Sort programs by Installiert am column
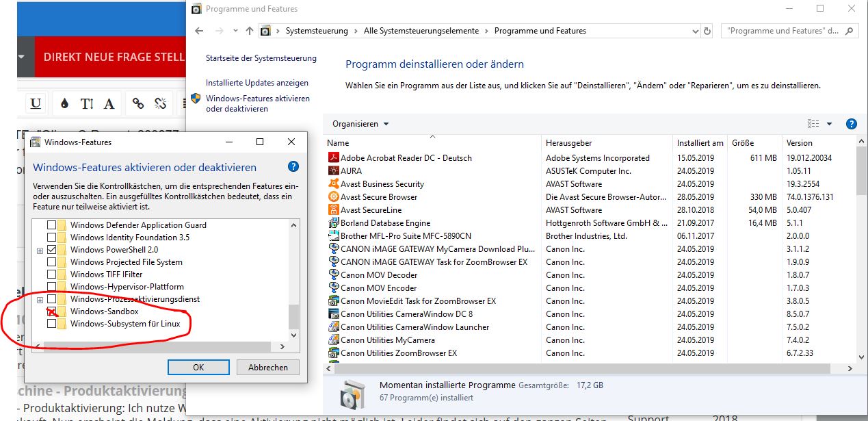 [x=700, y=143]
